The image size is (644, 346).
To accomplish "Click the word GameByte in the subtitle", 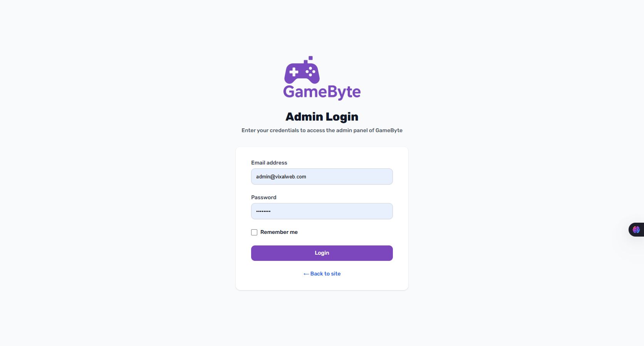I will (389, 130).
